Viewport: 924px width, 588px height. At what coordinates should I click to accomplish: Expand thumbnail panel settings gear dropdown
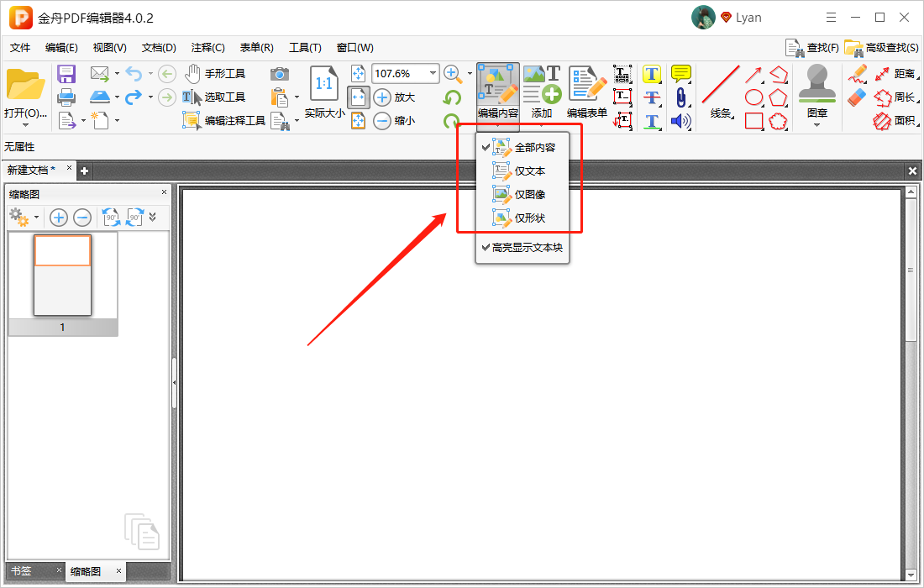tap(36, 218)
